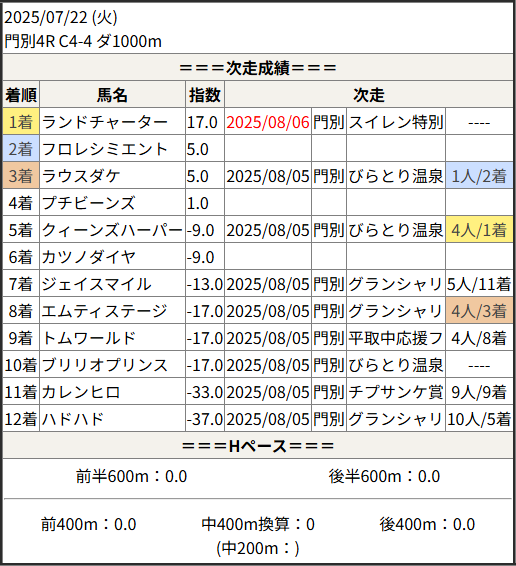Image resolution: width=516 pixels, height=566 pixels.
Task: Click the red 2025/08/06 next race date
Action: pyautogui.click(x=268, y=122)
